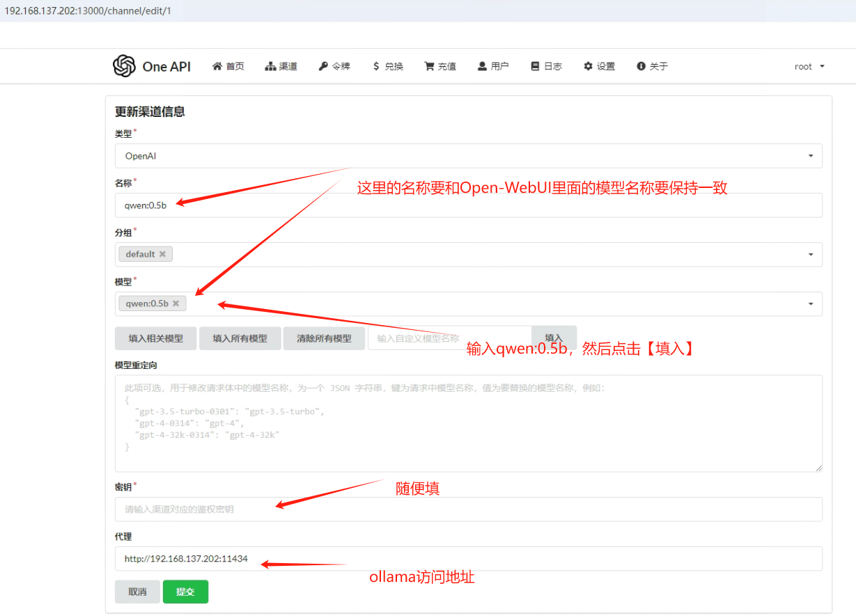Focus the custom model name input

(x=449, y=338)
